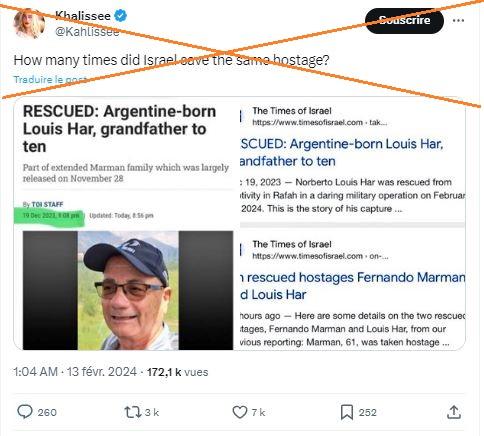Click the 3 k reposts count
The image size is (484, 436).
tap(152, 412)
